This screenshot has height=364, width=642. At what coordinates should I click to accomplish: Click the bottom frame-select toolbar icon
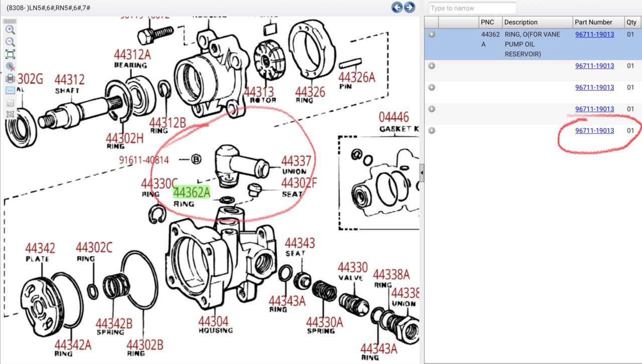pos(10,114)
